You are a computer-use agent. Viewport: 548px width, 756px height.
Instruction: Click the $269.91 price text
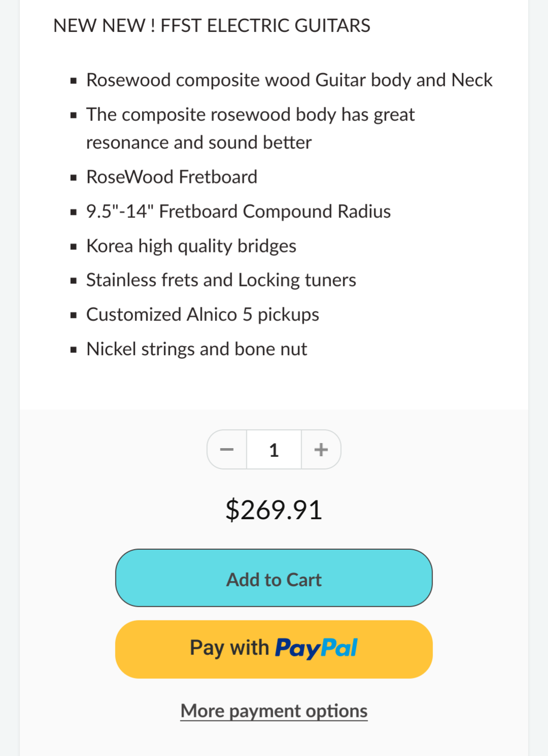(274, 510)
